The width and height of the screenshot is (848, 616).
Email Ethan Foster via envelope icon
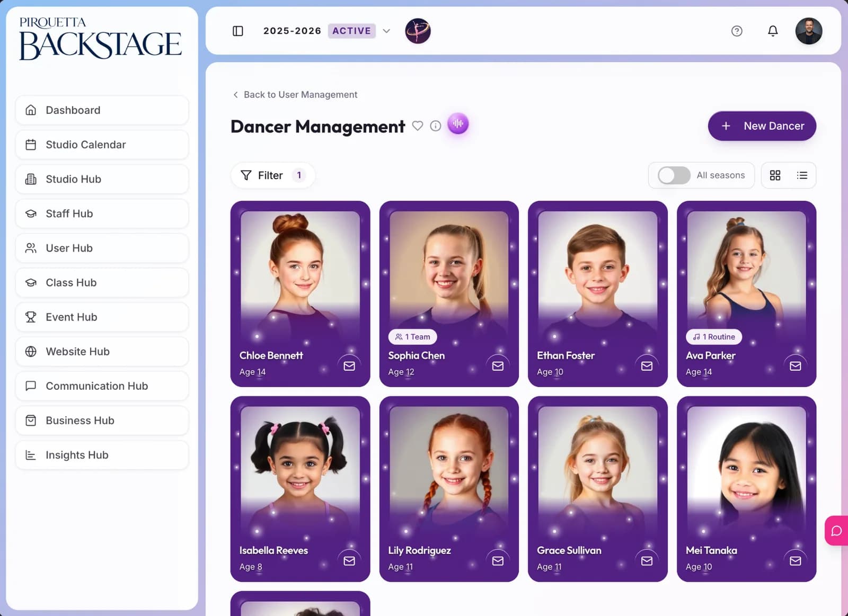point(647,366)
